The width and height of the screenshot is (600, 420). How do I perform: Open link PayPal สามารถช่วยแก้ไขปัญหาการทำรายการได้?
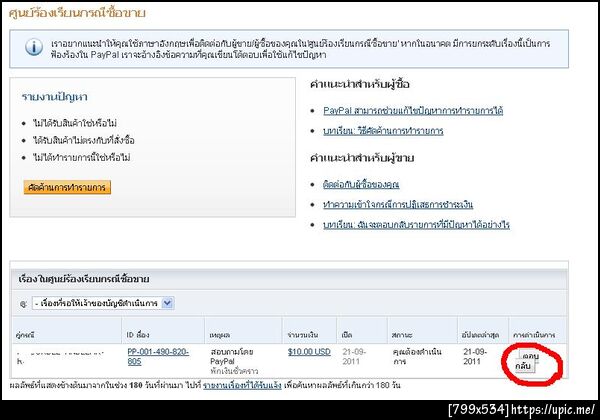pos(413,111)
